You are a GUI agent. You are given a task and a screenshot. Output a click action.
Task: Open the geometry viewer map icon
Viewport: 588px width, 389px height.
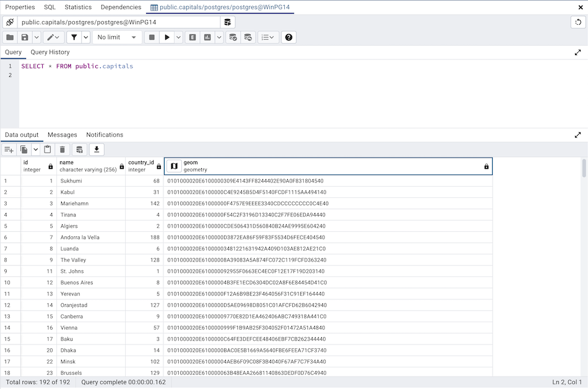pyautogui.click(x=174, y=166)
